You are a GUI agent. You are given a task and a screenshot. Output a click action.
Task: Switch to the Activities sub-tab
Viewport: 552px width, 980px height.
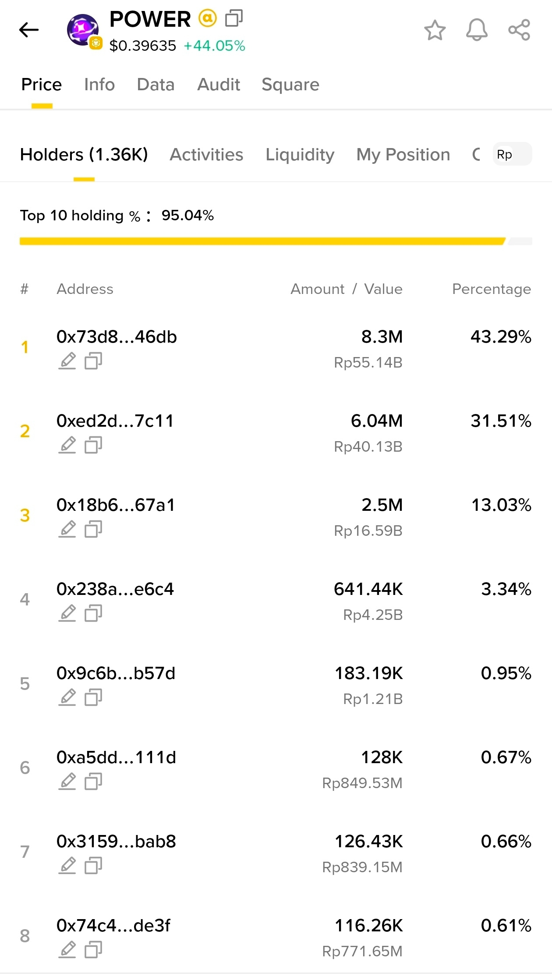[206, 155]
